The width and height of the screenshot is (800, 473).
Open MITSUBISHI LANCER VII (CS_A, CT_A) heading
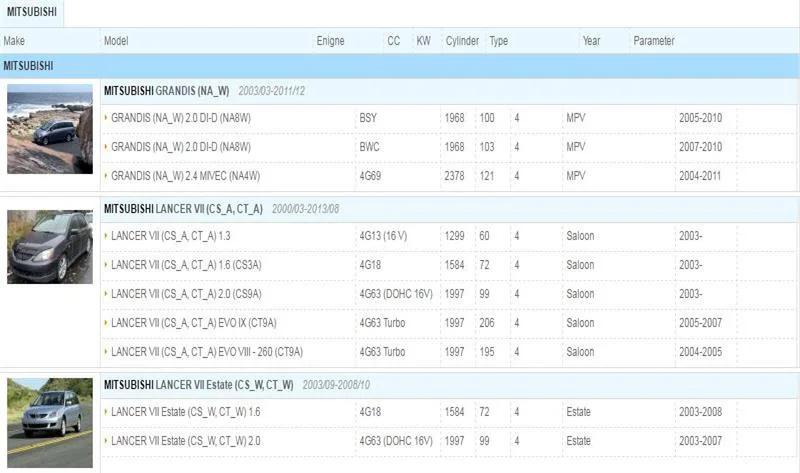click(183, 209)
